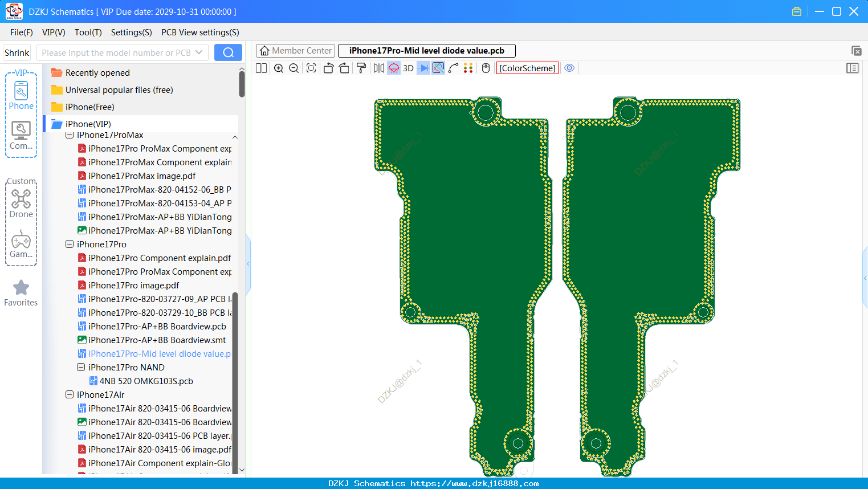This screenshot has width=868, height=489.
Task: Collapse the iPhone17Pro NAND node
Action: 81,367
